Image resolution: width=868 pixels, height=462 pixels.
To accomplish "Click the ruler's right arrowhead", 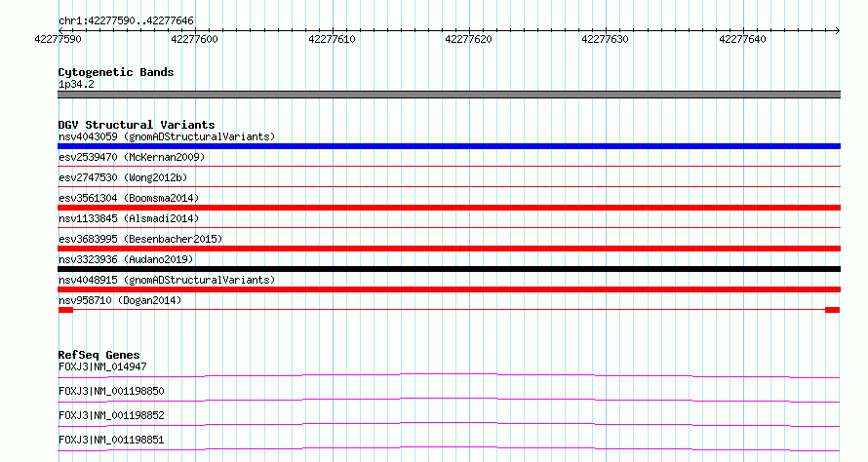I will click(x=838, y=30).
